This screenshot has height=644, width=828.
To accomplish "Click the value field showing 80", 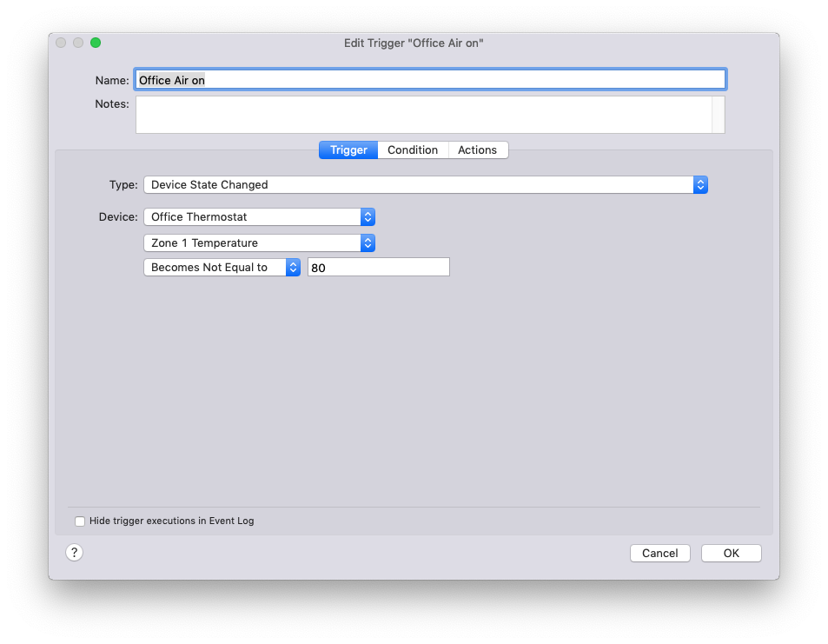I will 379,268.
